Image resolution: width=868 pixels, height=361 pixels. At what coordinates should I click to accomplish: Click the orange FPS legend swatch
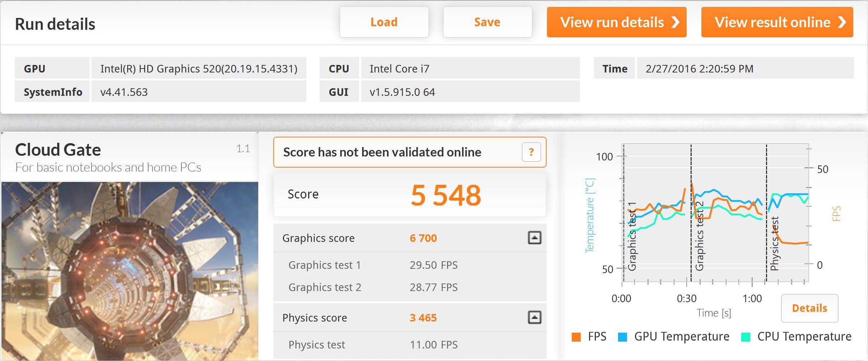576,337
